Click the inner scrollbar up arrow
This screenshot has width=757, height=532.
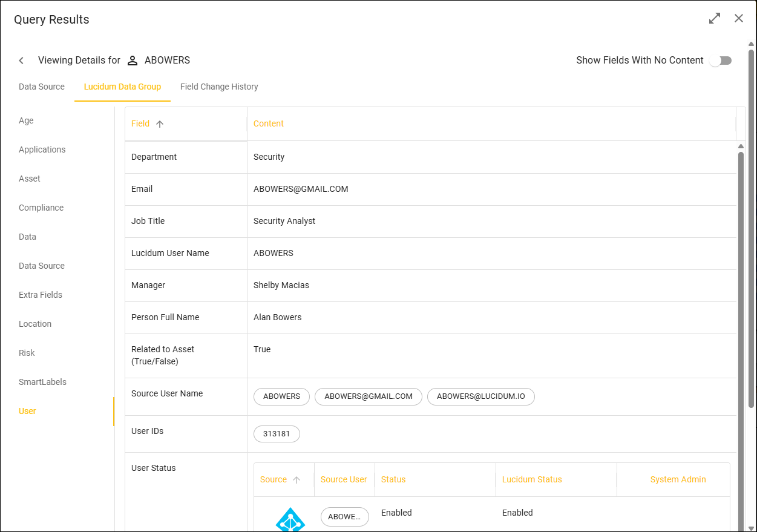pyautogui.click(x=741, y=146)
